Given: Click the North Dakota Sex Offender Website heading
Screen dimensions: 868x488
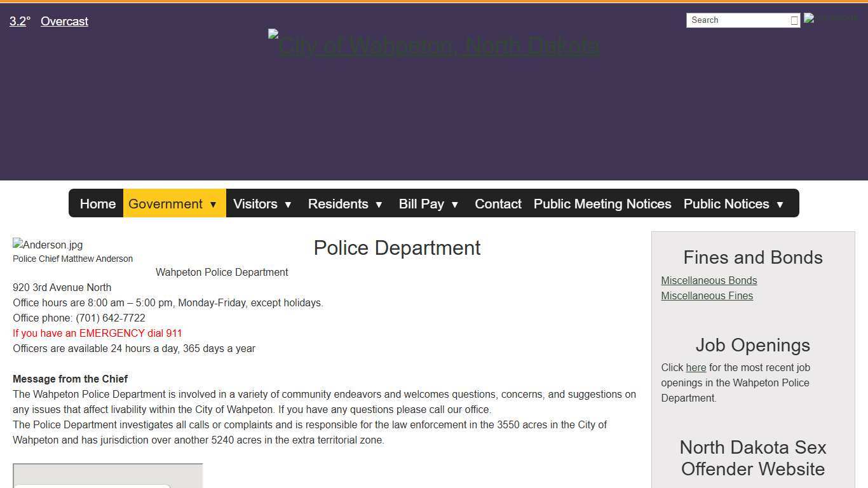Looking at the screenshot, I should (x=752, y=458).
